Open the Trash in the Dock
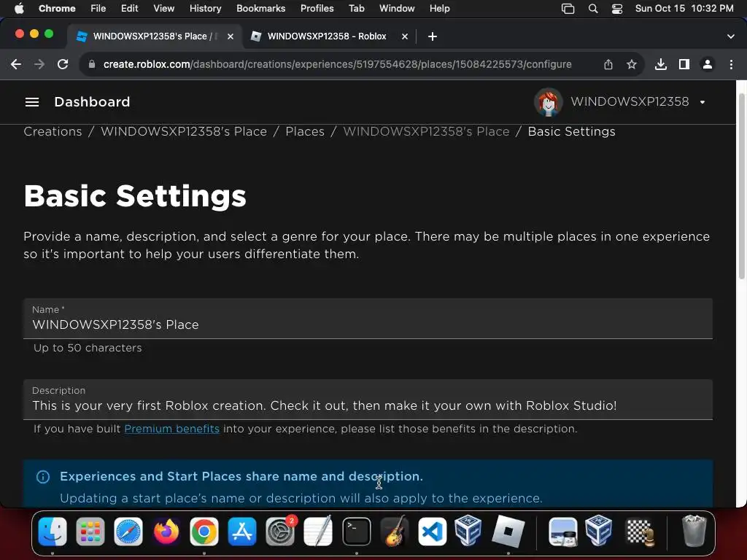The height and width of the screenshot is (560, 747). tap(694, 532)
